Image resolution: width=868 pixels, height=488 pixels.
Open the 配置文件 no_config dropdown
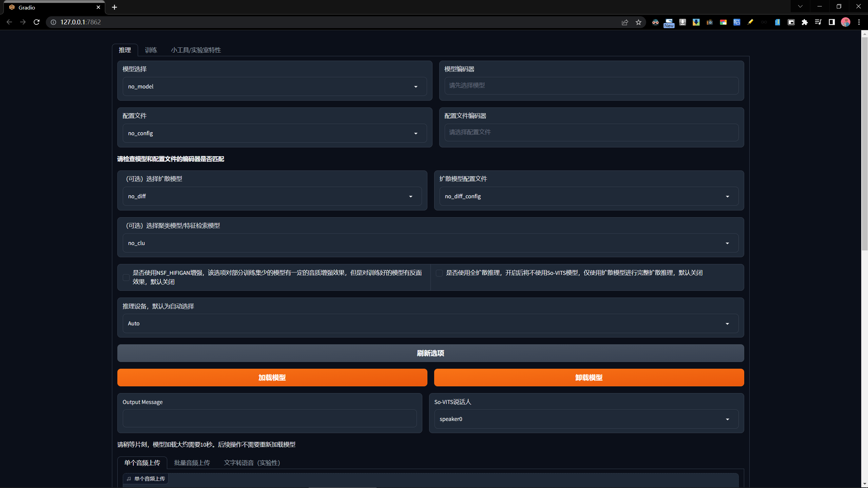click(274, 133)
